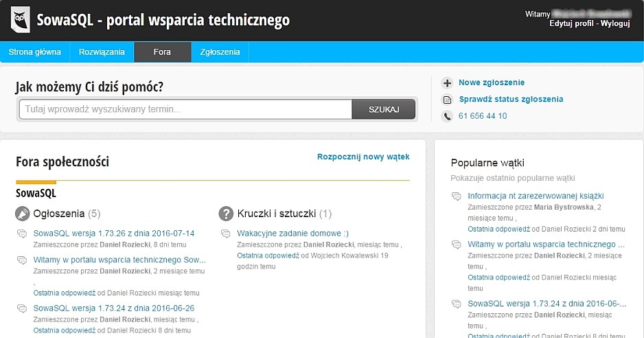Viewport: 644px width, 338px height.
Task: Open Nowe zgłoszenie link
Action: 492,82
